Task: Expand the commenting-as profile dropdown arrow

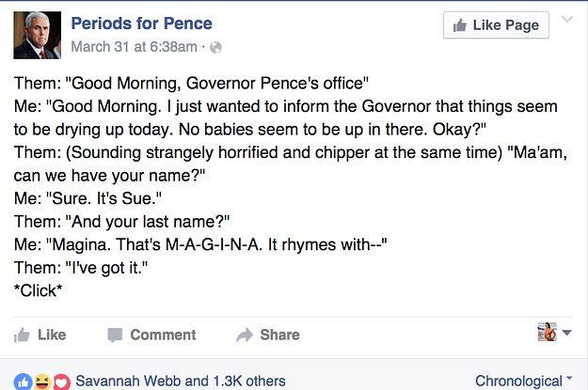Action: (x=566, y=333)
